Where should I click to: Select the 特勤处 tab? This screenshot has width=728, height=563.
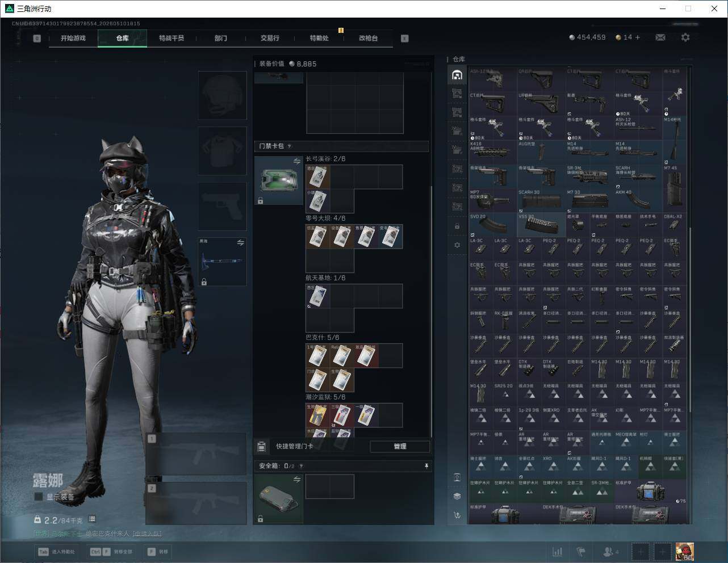[319, 38]
